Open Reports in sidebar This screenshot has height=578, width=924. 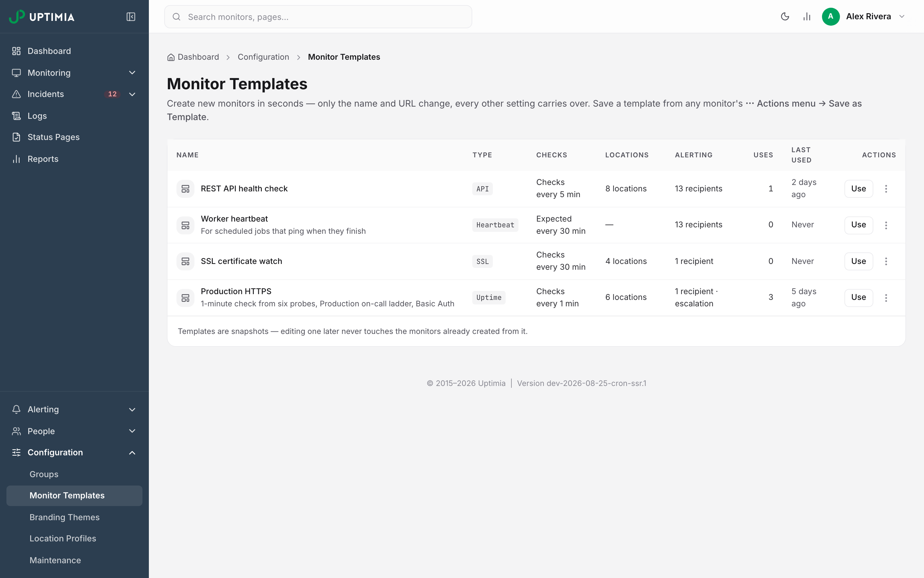(74, 159)
